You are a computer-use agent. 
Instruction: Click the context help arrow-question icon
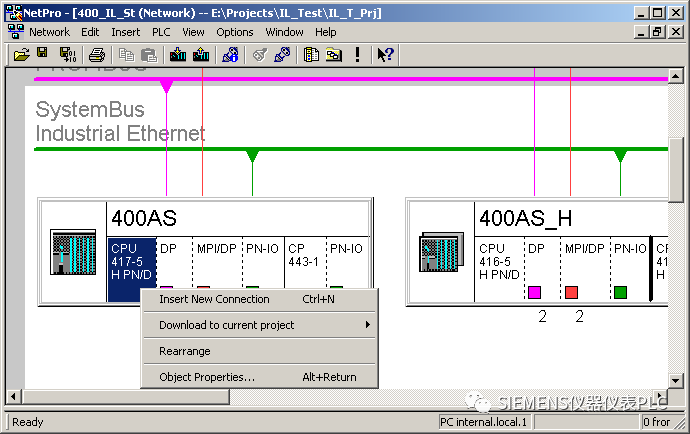[x=385, y=55]
